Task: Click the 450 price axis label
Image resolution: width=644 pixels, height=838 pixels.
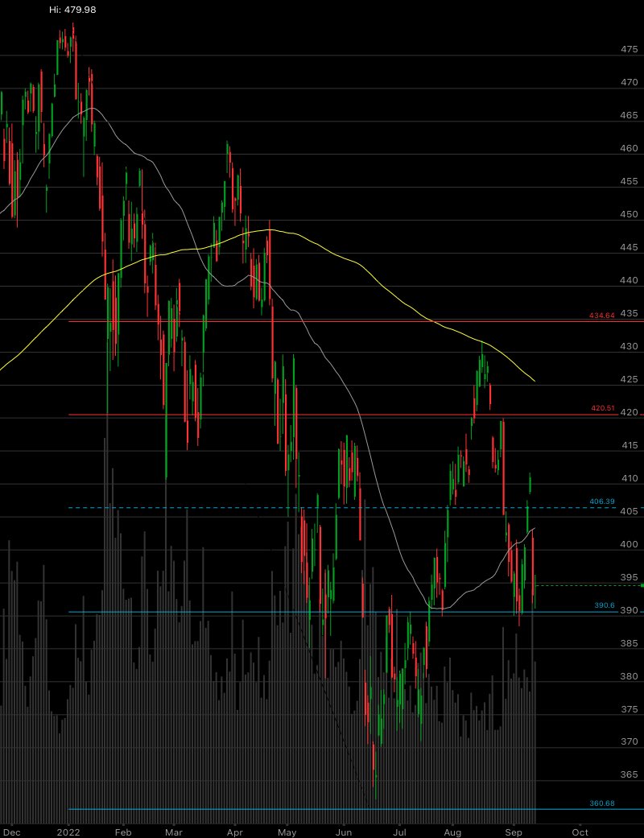Action: click(x=629, y=214)
